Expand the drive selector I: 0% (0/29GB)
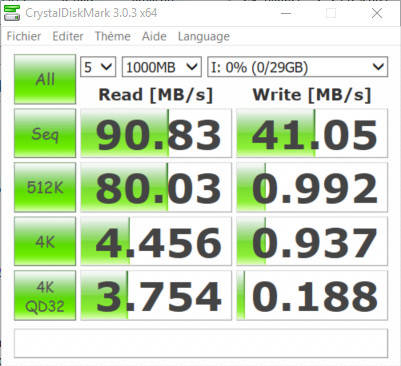 [x=297, y=67]
